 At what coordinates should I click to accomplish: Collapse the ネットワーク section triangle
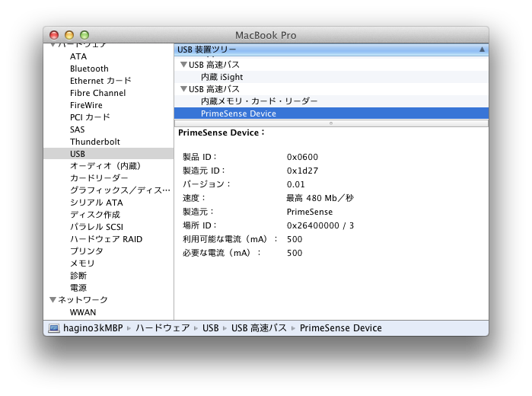point(53,299)
